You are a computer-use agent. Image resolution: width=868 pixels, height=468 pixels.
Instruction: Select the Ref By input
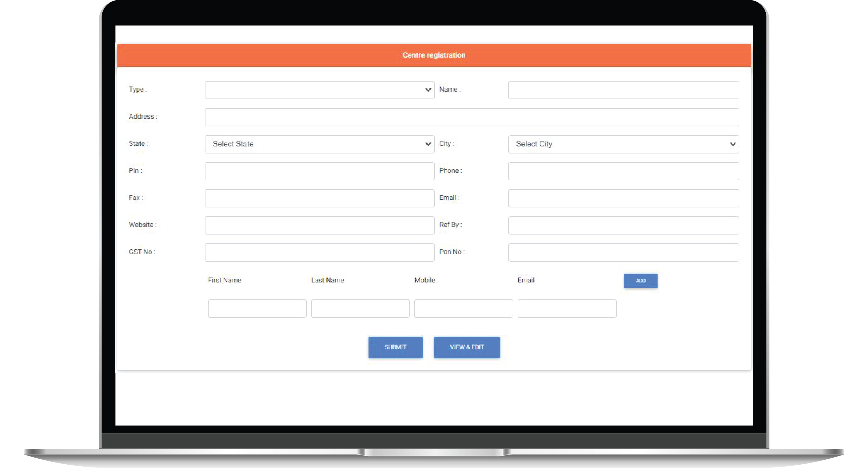point(623,225)
